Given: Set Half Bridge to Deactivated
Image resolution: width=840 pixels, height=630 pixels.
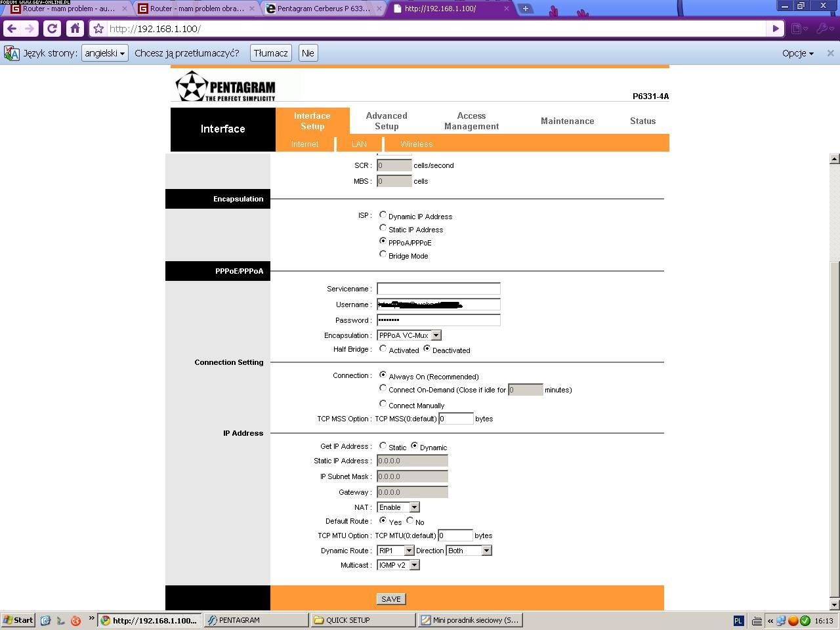Looking at the screenshot, I should pos(427,349).
